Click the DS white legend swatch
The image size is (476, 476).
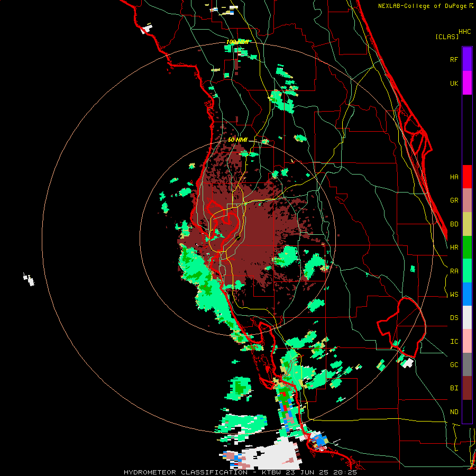coord(467,317)
